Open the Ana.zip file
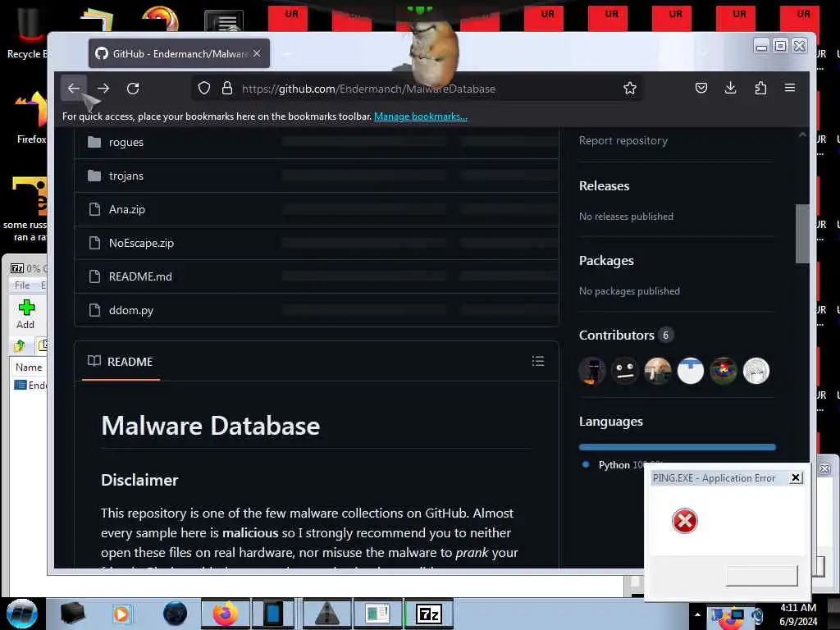840x630 pixels. (x=127, y=209)
